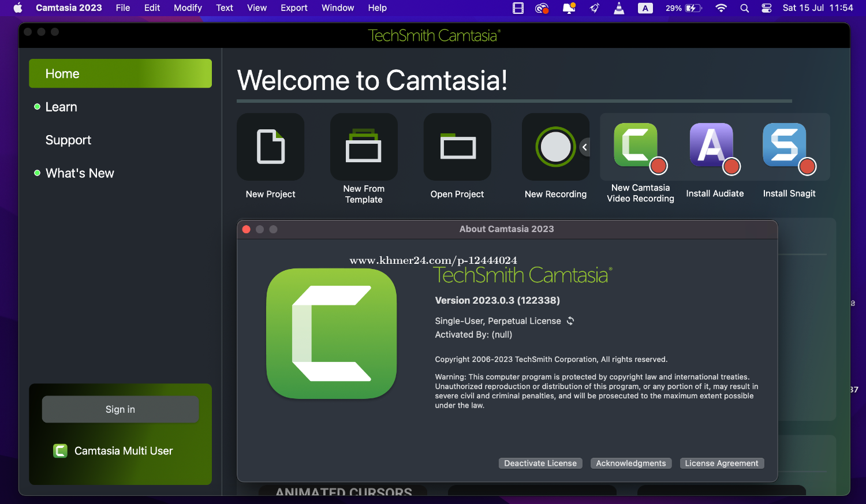Open New From Template tile
This screenshot has height=504, width=866.
[364, 147]
